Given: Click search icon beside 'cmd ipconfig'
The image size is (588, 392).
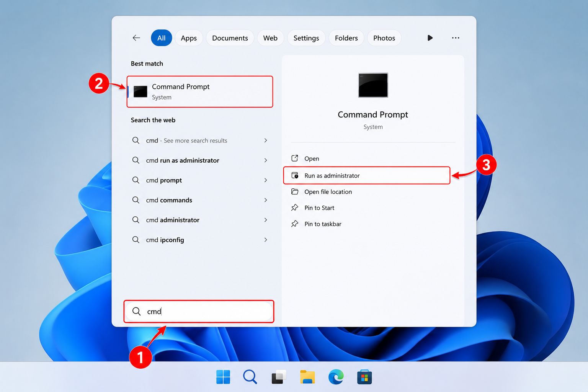Looking at the screenshot, I should click(136, 240).
